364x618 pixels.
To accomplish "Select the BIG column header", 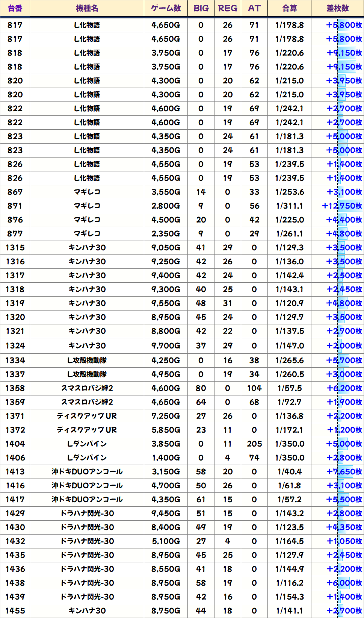I will [x=201, y=8].
